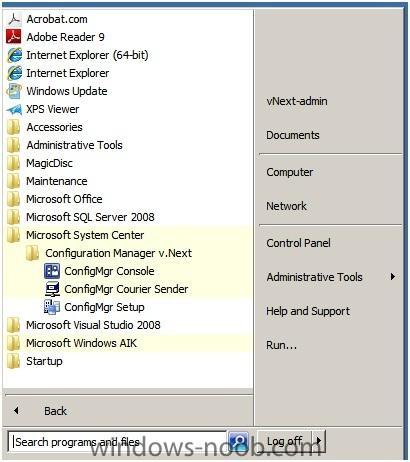Focus the Search programs and files box
The image size is (410, 462).
pyautogui.click(x=117, y=442)
